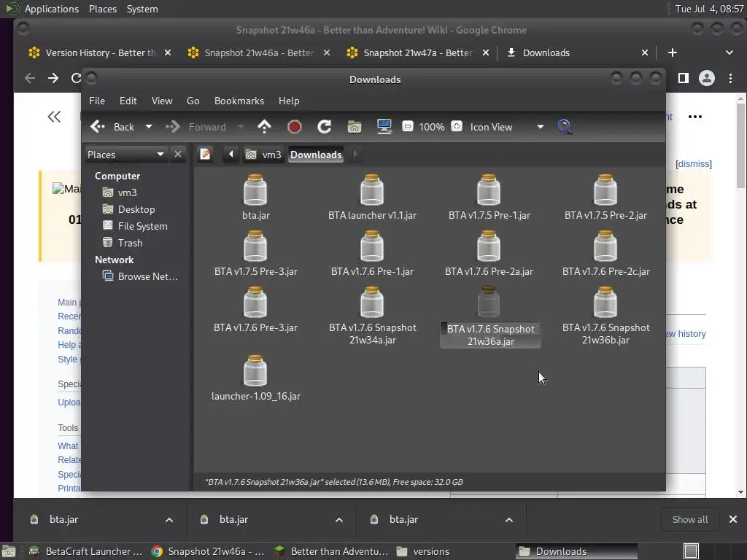Open the Go menu
The width and height of the screenshot is (747, 560).
point(193,101)
